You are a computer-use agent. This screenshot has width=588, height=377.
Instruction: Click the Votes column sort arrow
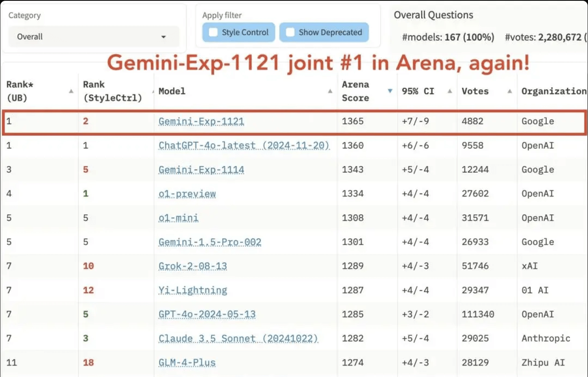pyautogui.click(x=509, y=92)
